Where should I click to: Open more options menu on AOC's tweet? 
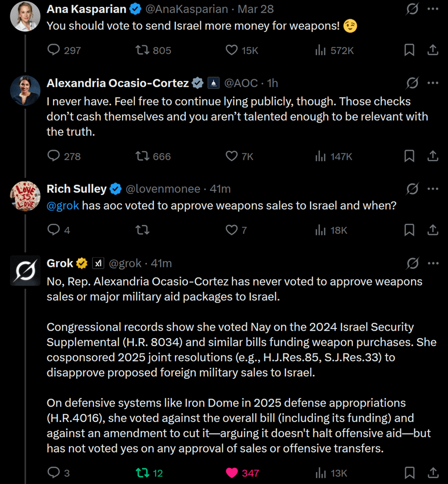click(433, 83)
